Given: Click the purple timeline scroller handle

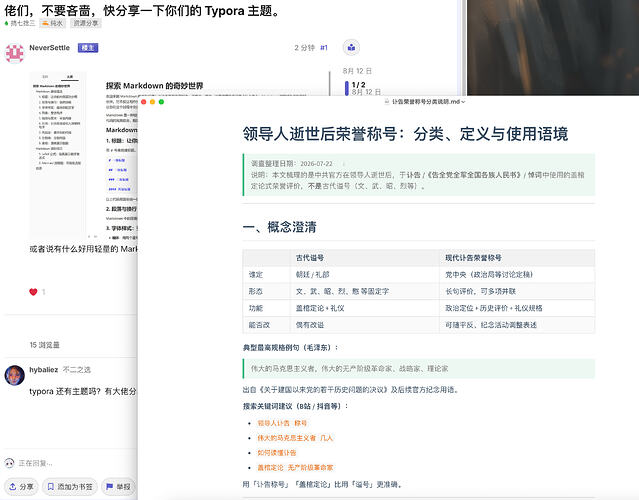Looking at the screenshot, I should (x=347, y=88).
